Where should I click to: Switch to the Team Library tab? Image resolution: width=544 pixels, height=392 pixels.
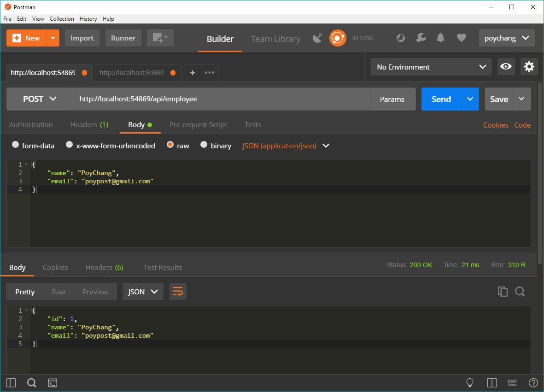tap(275, 39)
